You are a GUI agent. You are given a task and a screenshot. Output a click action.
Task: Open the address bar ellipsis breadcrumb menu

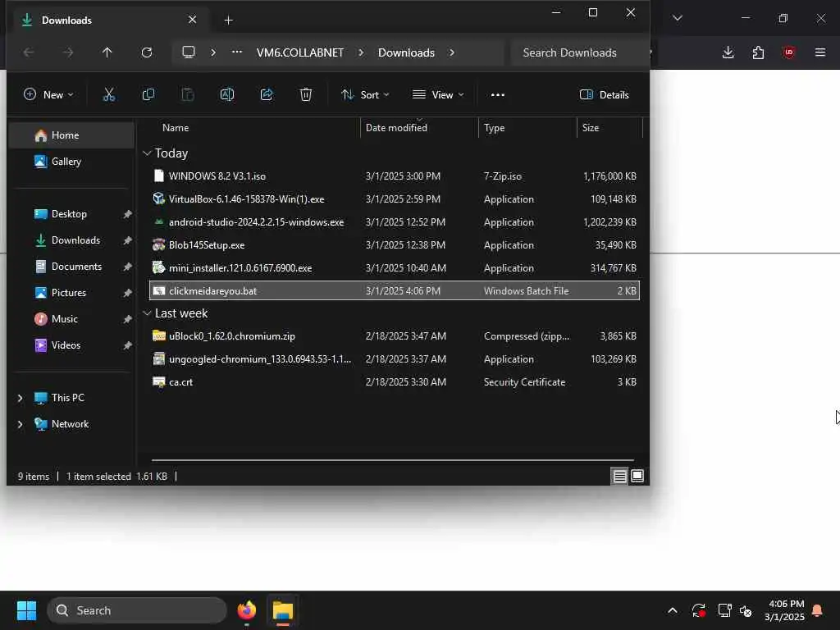(237, 52)
